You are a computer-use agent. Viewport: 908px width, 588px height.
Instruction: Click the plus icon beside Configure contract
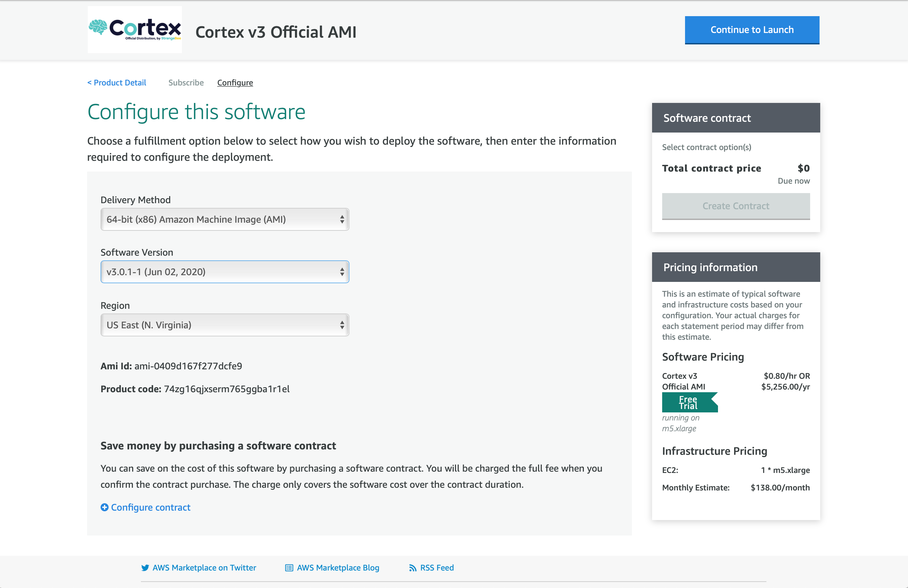click(x=104, y=507)
